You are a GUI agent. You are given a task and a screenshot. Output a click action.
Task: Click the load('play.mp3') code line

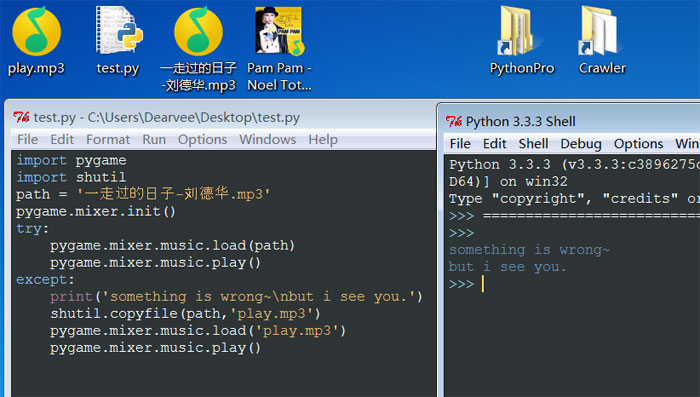198,330
